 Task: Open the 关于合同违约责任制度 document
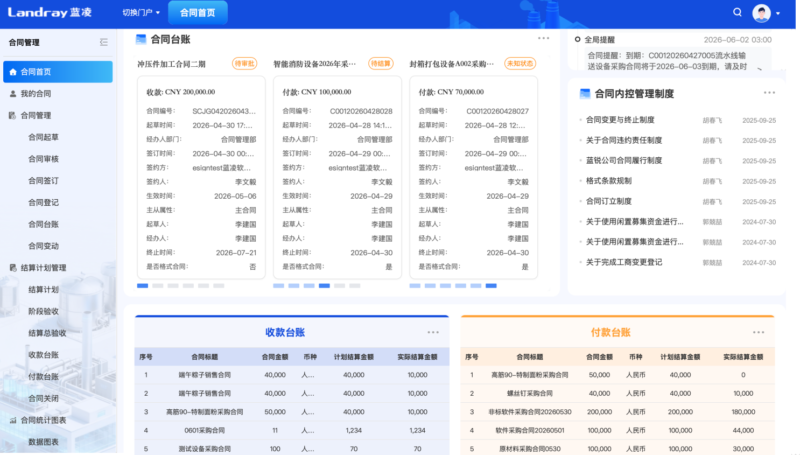[x=624, y=140]
